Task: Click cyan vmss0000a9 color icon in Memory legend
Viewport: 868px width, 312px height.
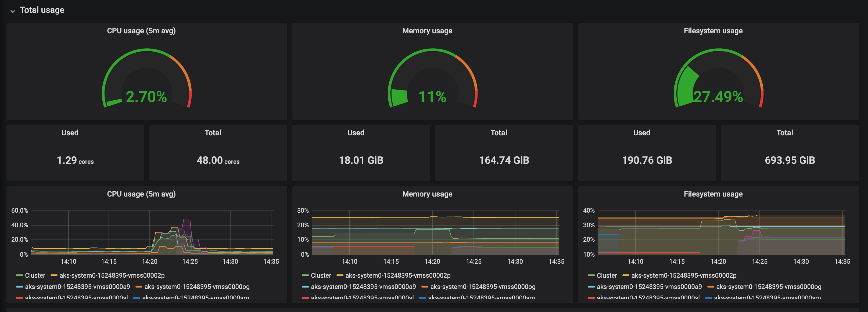Action: 305,287
